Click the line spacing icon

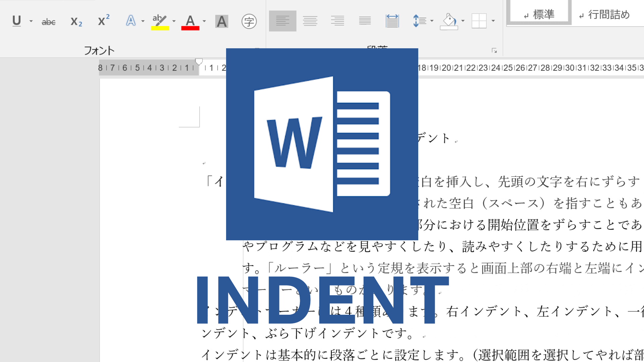419,21
